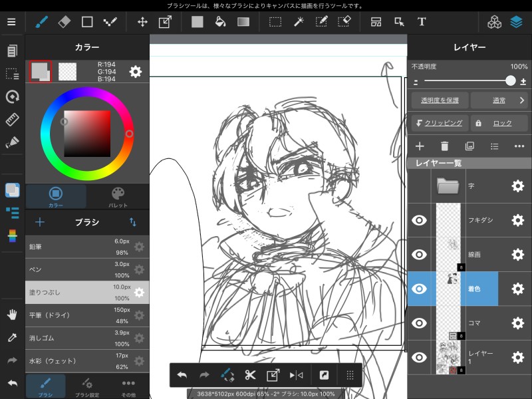
Task: Add a new brush with plus button
Action: pyautogui.click(x=40, y=222)
